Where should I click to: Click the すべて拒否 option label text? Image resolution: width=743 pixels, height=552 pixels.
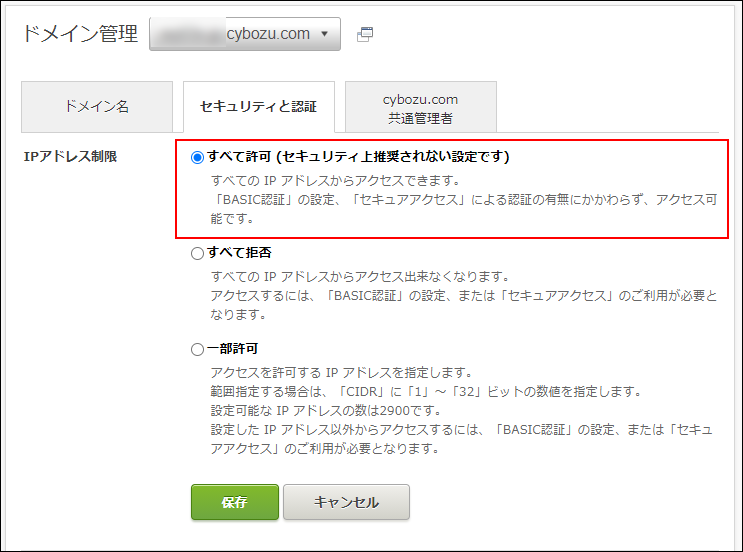click(x=239, y=253)
